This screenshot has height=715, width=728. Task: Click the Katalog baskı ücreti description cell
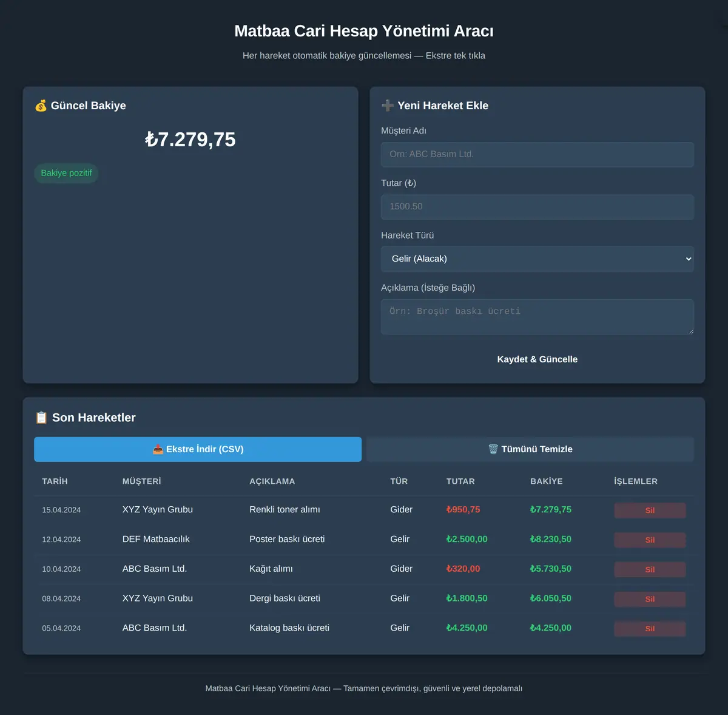click(x=289, y=628)
